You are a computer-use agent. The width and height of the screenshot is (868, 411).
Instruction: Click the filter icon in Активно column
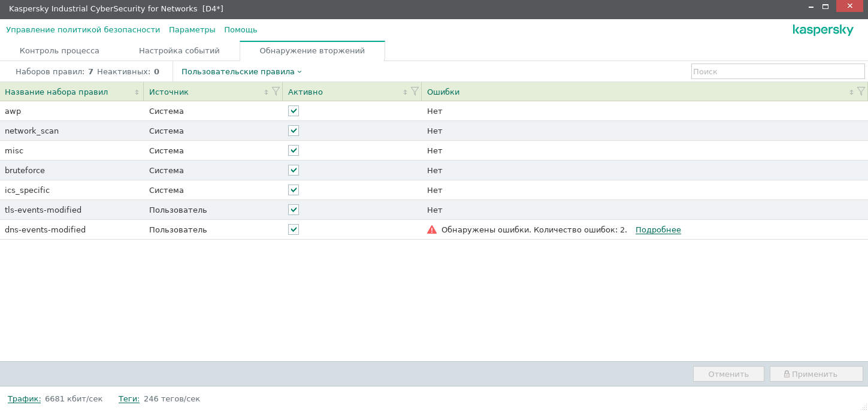pos(415,92)
